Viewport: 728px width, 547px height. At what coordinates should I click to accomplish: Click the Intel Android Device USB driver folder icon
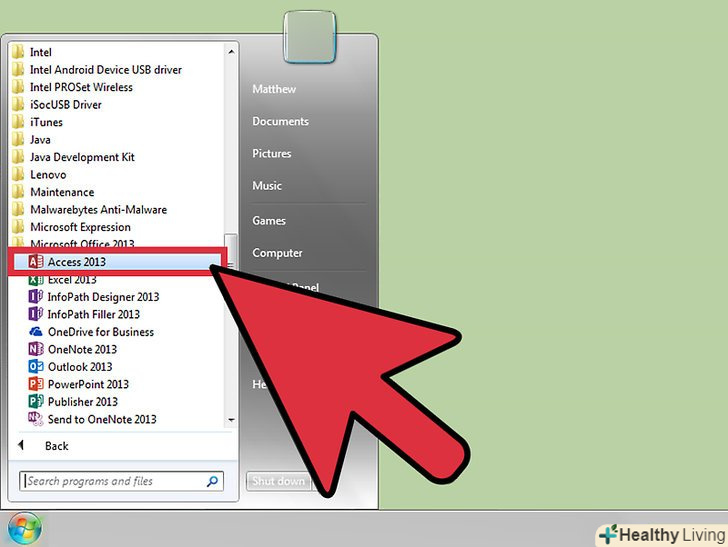pos(18,69)
